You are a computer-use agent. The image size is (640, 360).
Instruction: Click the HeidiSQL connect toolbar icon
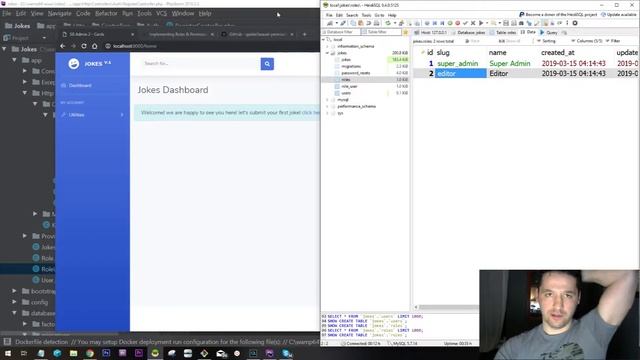(330, 23)
